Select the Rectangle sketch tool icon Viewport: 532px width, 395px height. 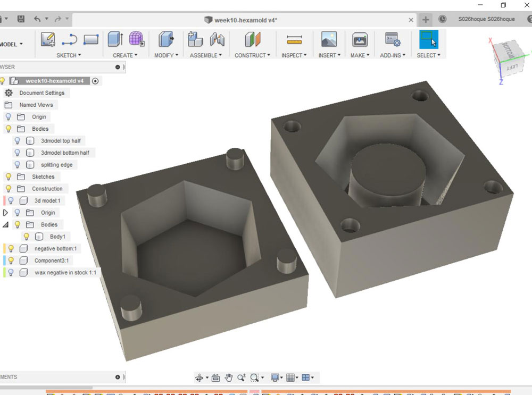(91, 39)
